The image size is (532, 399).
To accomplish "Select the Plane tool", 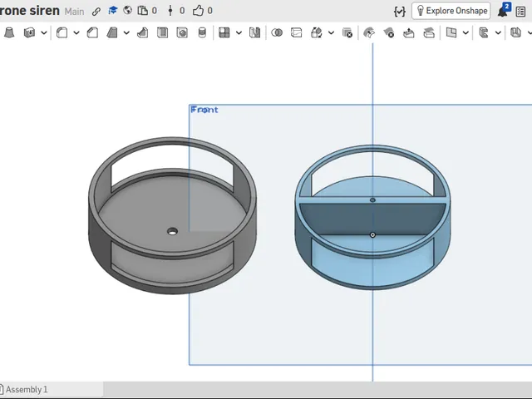I will [x=451, y=33].
